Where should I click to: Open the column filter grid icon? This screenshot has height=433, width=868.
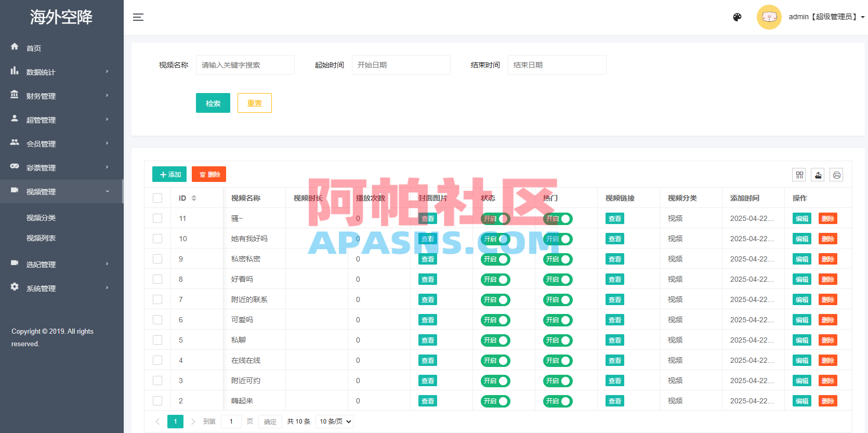[799, 175]
